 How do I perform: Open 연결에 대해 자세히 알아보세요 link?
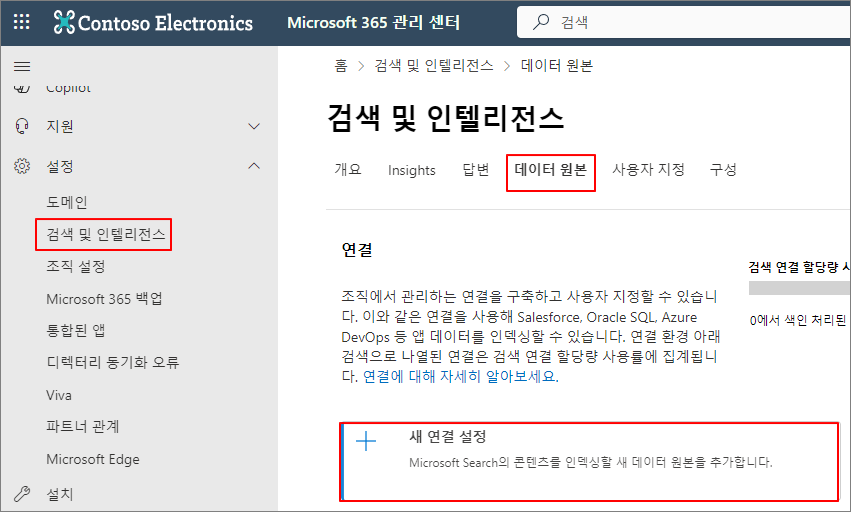[460, 376]
